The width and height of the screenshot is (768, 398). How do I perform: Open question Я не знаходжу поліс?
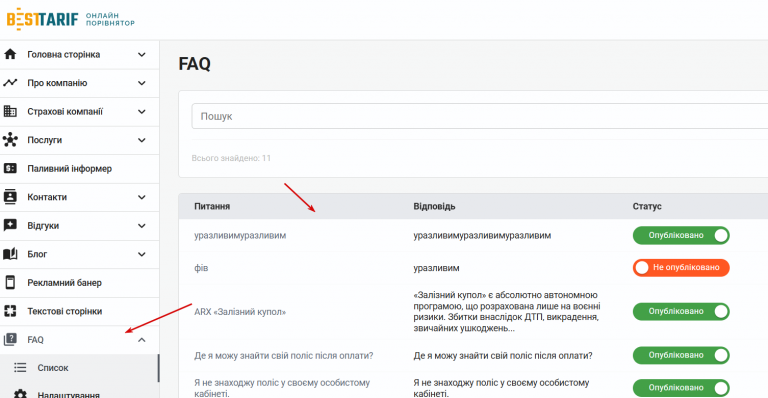point(282,388)
